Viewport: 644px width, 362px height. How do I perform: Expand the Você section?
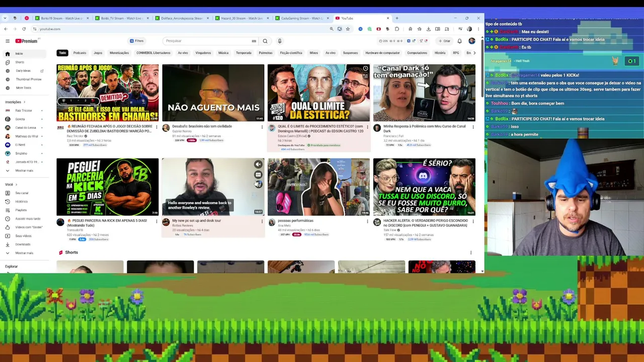point(11,185)
